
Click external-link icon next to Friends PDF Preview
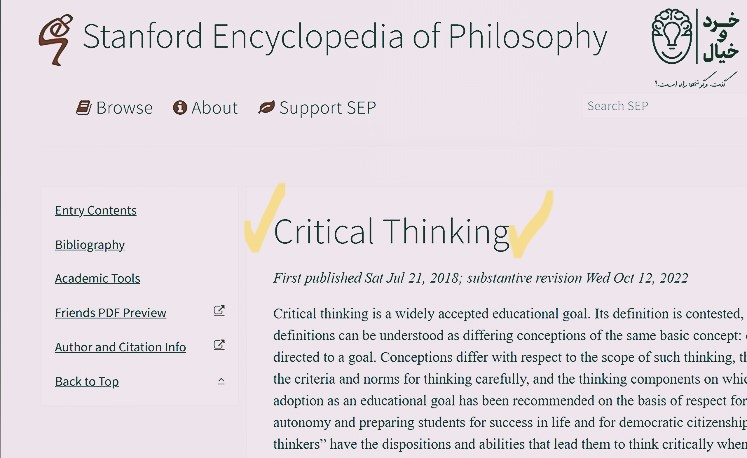point(220,312)
